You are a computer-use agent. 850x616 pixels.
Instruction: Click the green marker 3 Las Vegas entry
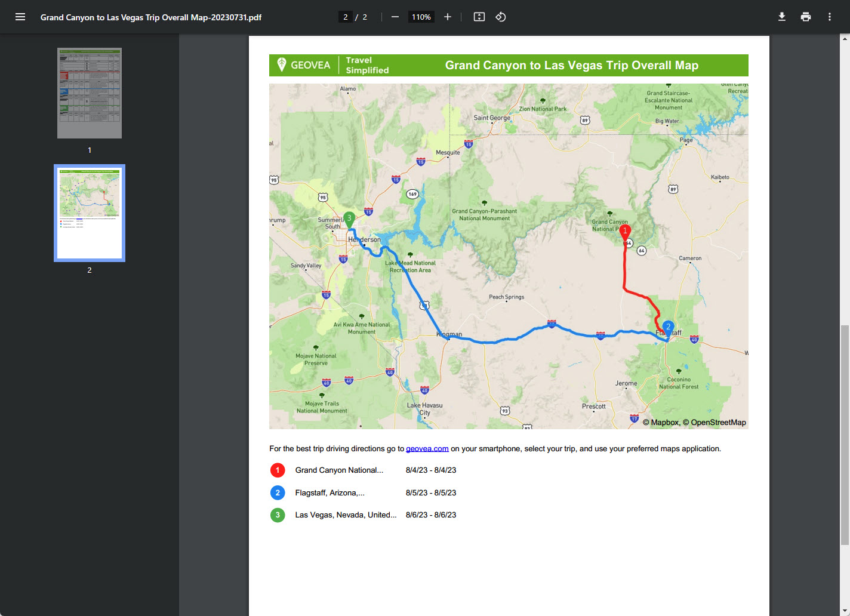pyautogui.click(x=346, y=515)
